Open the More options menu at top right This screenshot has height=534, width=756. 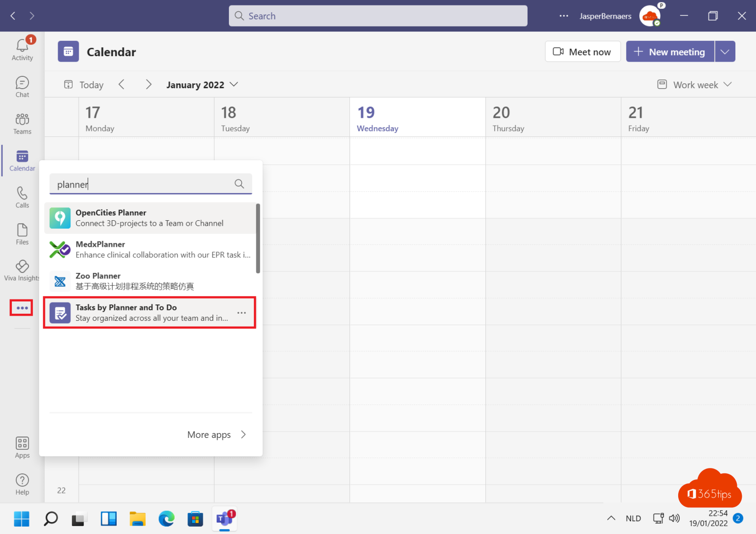tap(563, 15)
